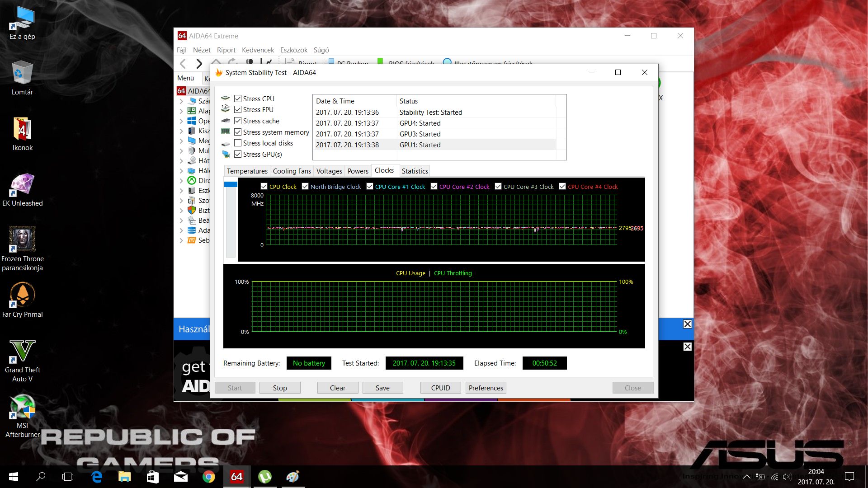Open the Kedvencek menu
The width and height of the screenshot is (868, 488).
(258, 50)
